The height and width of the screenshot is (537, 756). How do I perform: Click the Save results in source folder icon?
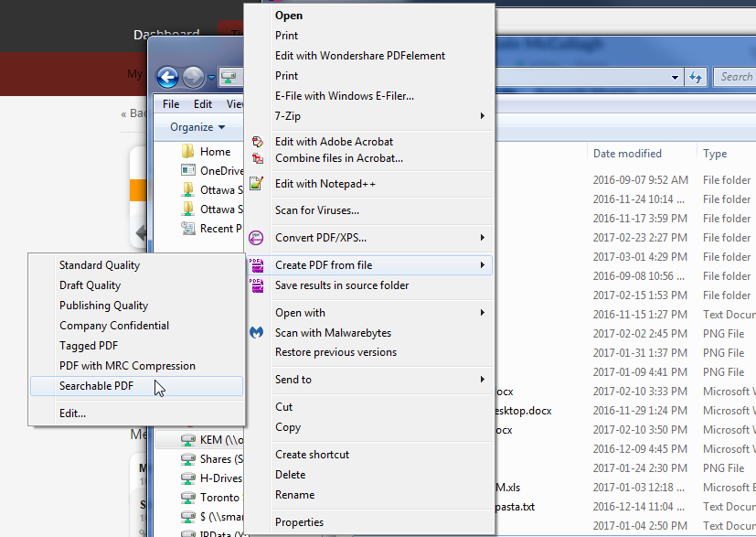pos(256,285)
